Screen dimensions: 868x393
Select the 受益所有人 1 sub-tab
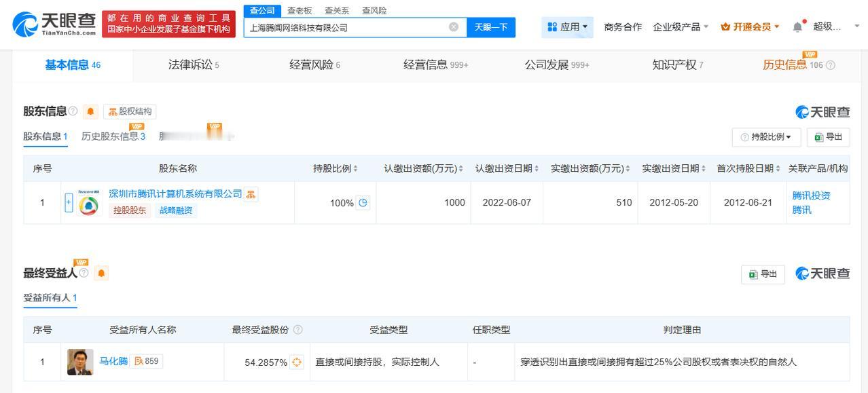point(50,298)
